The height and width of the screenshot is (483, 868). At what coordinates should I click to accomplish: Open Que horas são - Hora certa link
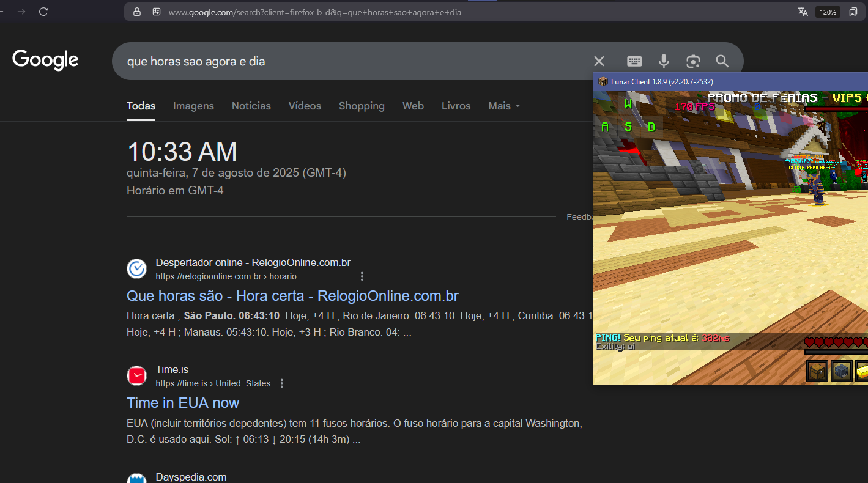point(292,296)
